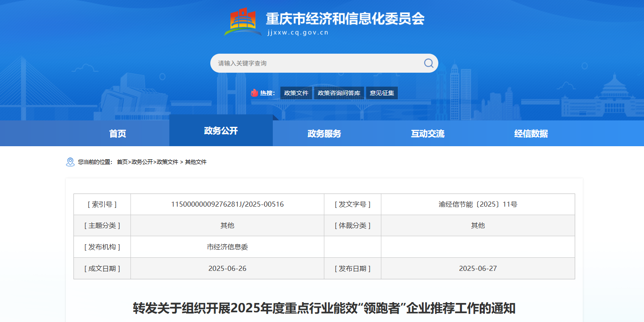
Task: Click 政务公开 in the breadcrumb trail
Action: coord(142,162)
